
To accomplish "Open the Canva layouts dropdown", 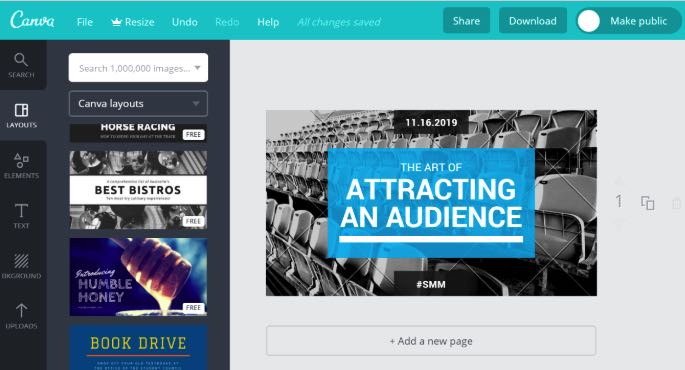I will pos(138,104).
